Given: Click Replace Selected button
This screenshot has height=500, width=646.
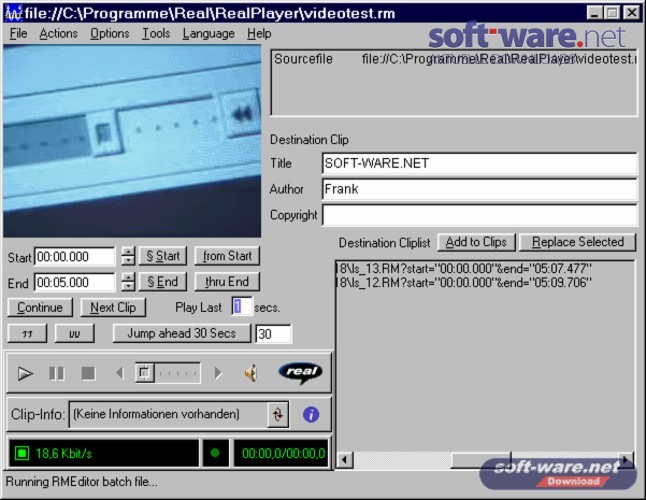Looking at the screenshot, I should pos(578,242).
